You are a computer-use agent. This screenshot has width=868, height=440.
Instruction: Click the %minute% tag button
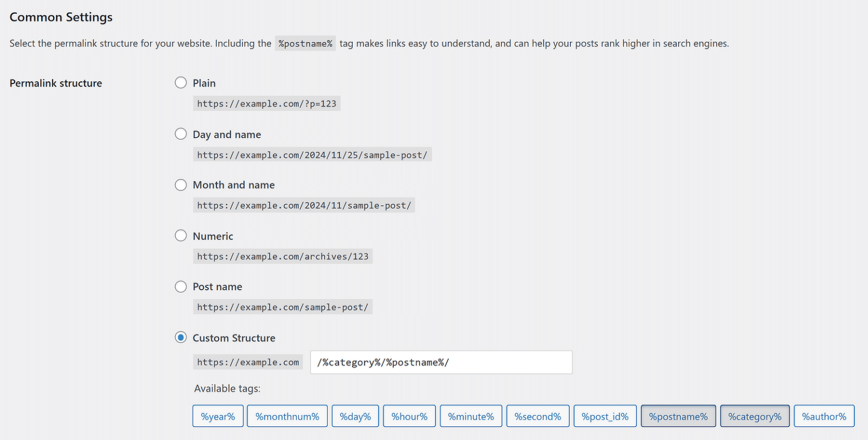[x=471, y=416]
